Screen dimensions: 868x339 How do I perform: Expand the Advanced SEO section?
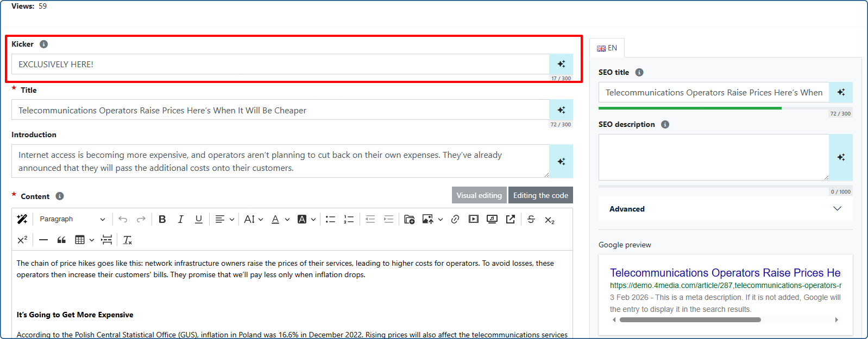(725, 209)
